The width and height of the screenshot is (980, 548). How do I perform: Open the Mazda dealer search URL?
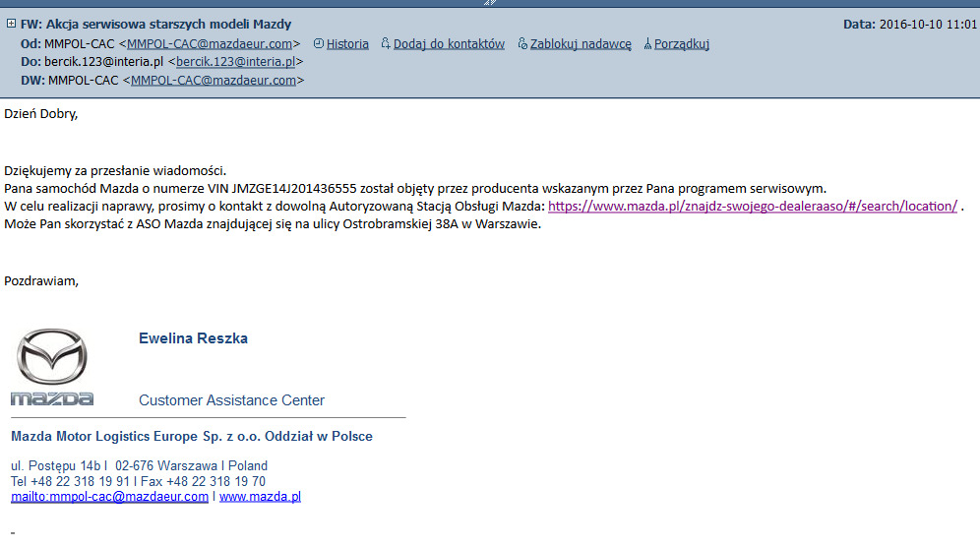(x=752, y=206)
